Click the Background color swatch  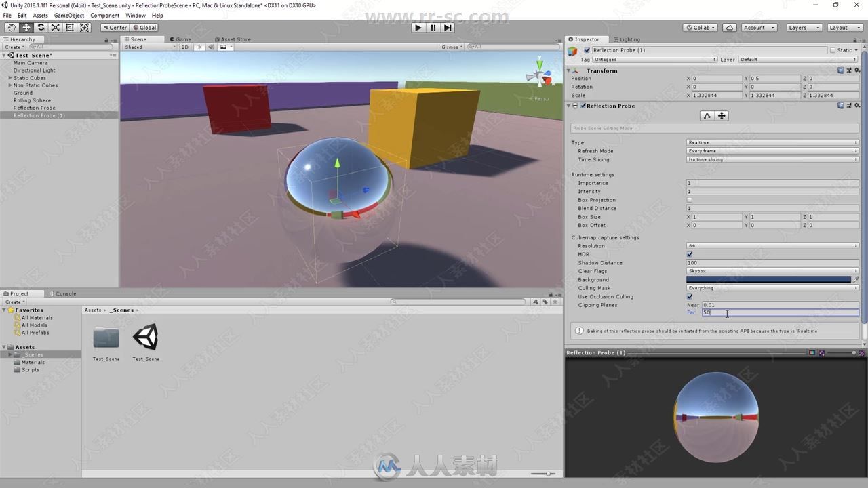(768, 279)
